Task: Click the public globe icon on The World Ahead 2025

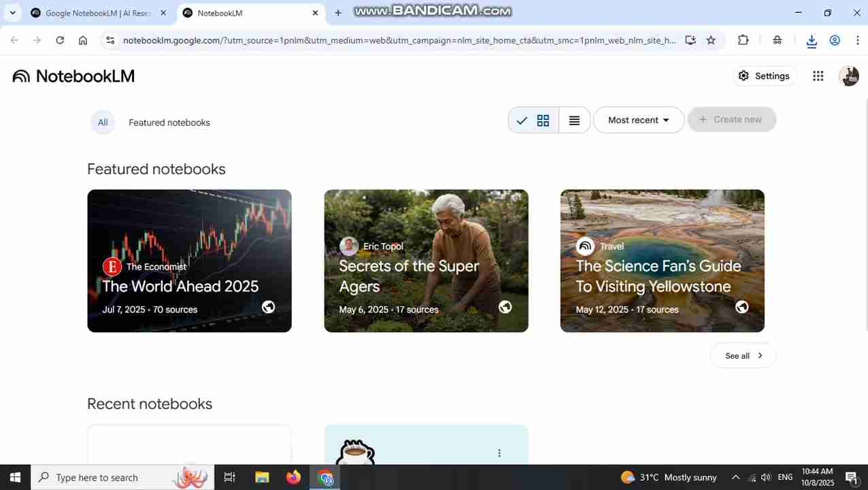Action: coord(268,307)
